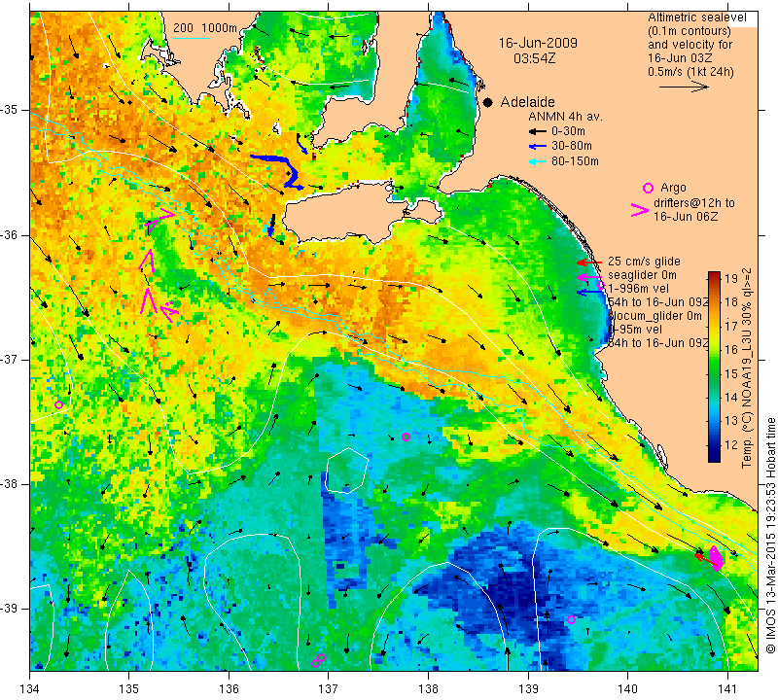
Task: Click the 12 label on the colour bar
Action: tap(731, 444)
